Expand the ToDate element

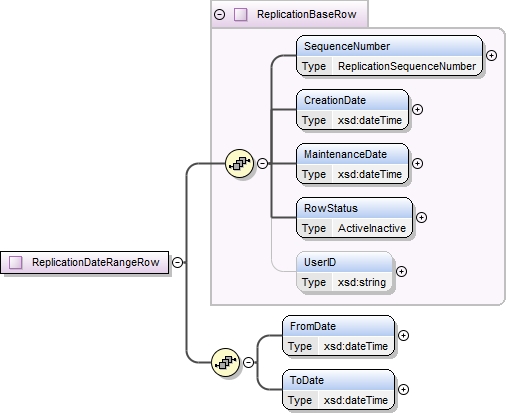[x=403, y=389]
